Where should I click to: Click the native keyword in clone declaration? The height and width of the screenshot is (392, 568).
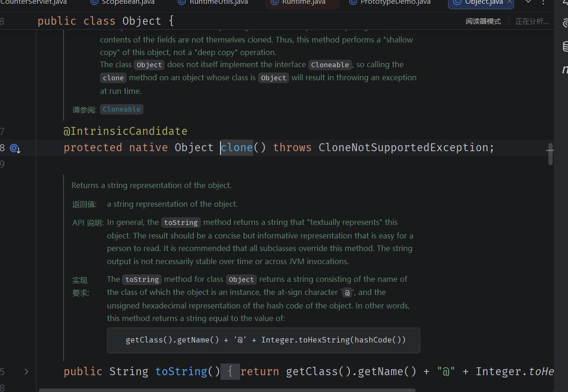[x=148, y=147]
